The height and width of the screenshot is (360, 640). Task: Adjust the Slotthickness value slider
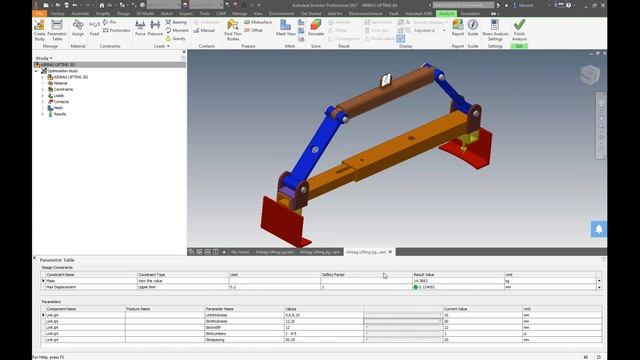(x=403, y=321)
